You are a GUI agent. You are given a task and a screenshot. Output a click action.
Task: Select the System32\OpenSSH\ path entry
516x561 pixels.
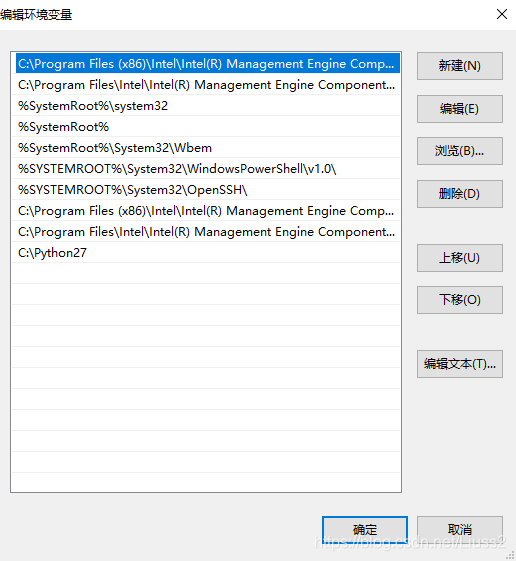206,190
